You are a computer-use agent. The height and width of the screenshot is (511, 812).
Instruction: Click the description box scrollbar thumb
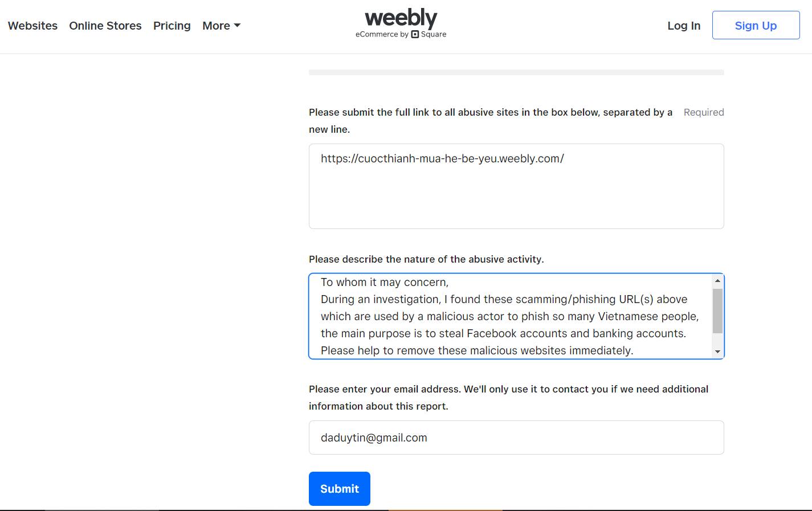[717, 310]
